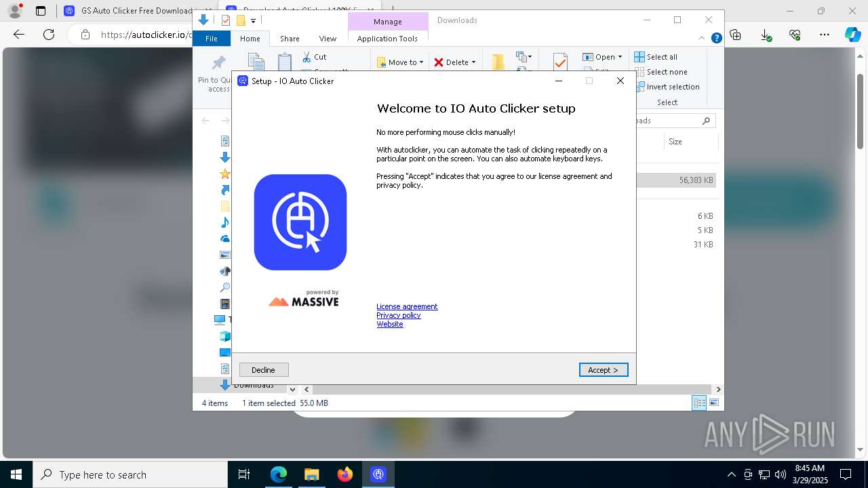Click the Edge back arrow button
Viewport: 868px width, 488px height.
coord(19,34)
